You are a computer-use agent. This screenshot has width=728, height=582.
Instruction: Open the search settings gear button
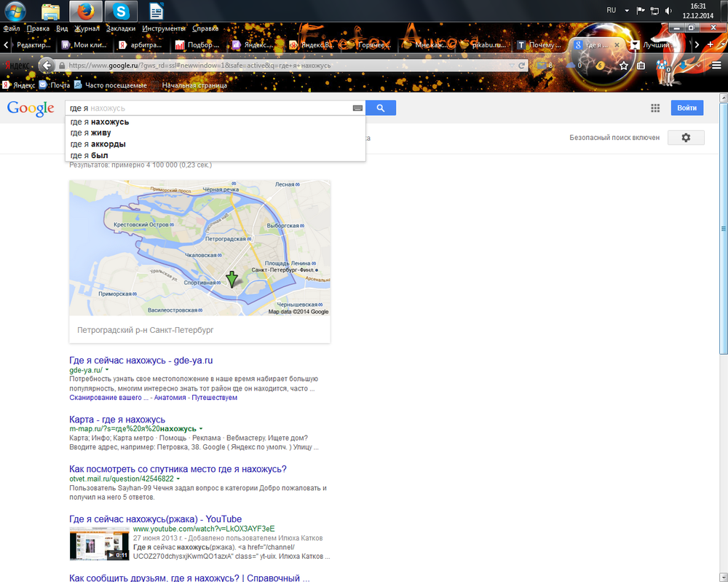pos(686,138)
